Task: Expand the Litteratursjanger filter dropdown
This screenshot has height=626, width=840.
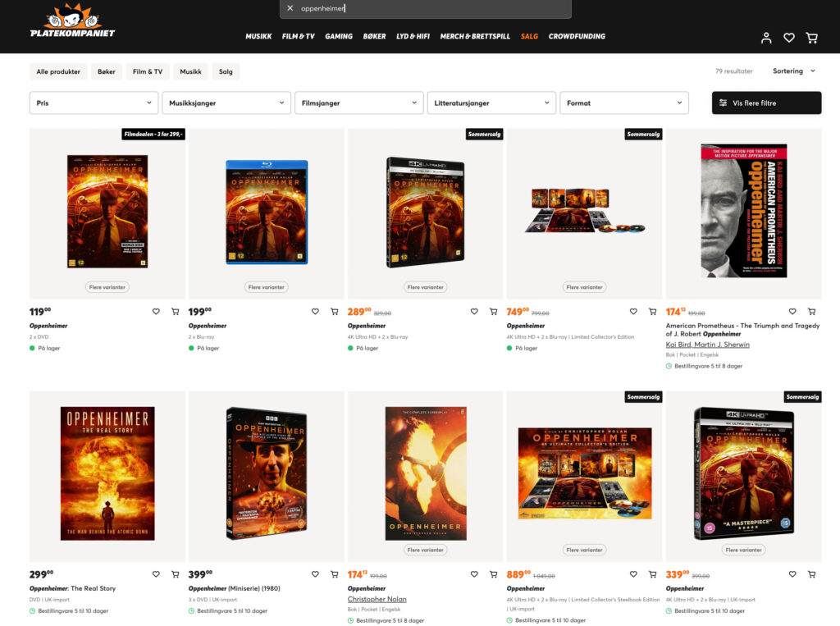Action: [x=491, y=103]
